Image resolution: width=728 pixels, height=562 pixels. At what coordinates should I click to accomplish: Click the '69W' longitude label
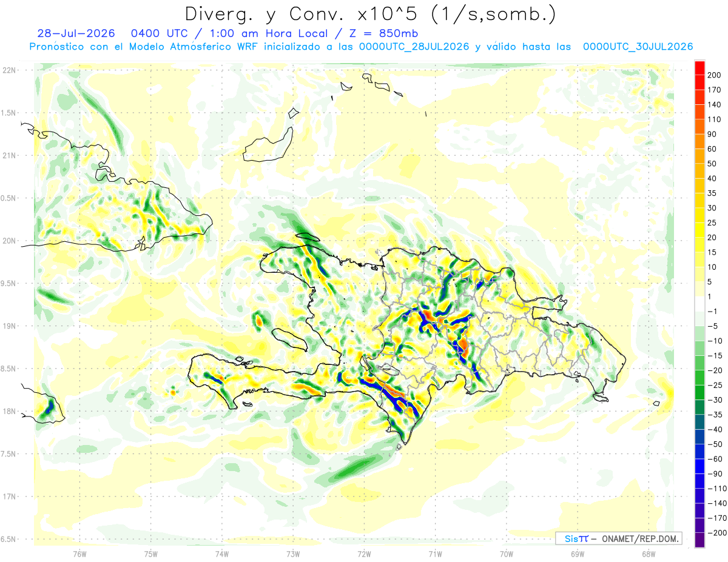coord(578,553)
